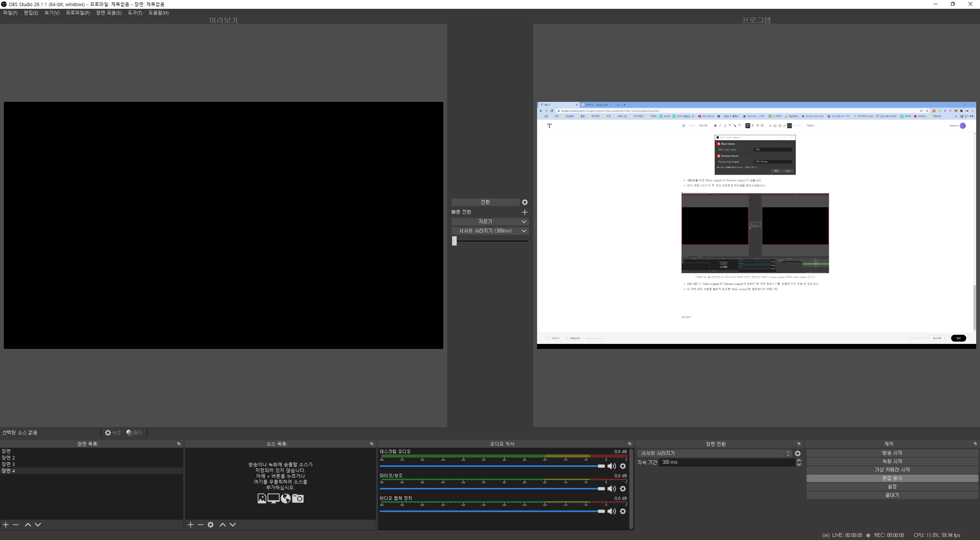Select 장면 2 in scene list
Viewport: 980px width, 540px height.
pyautogui.click(x=8, y=458)
